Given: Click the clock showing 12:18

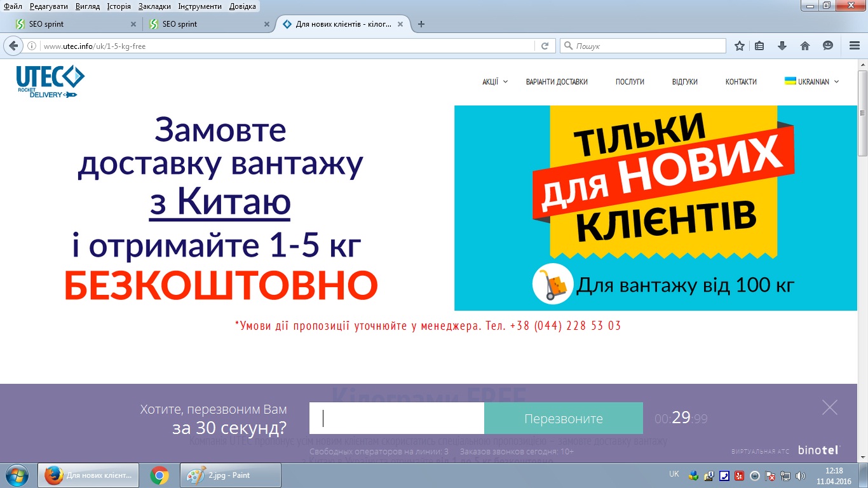Looking at the screenshot, I should point(834,471).
